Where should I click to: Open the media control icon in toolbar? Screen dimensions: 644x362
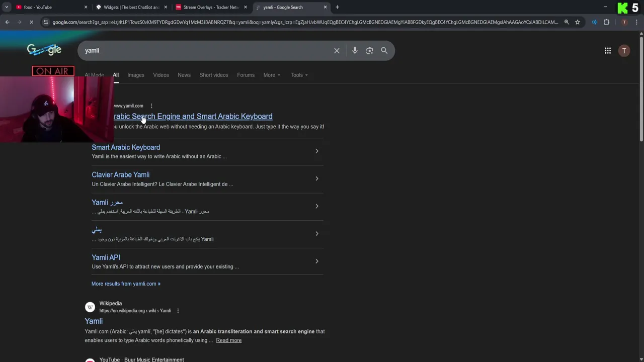tap(594, 22)
